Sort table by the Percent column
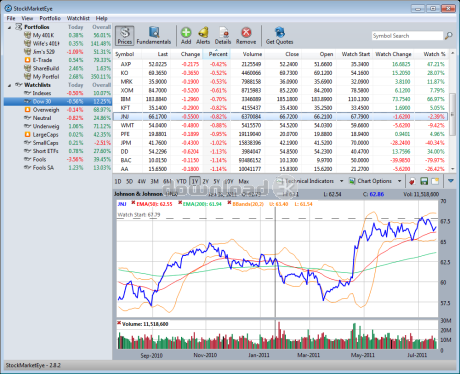 click(x=217, y=54)
